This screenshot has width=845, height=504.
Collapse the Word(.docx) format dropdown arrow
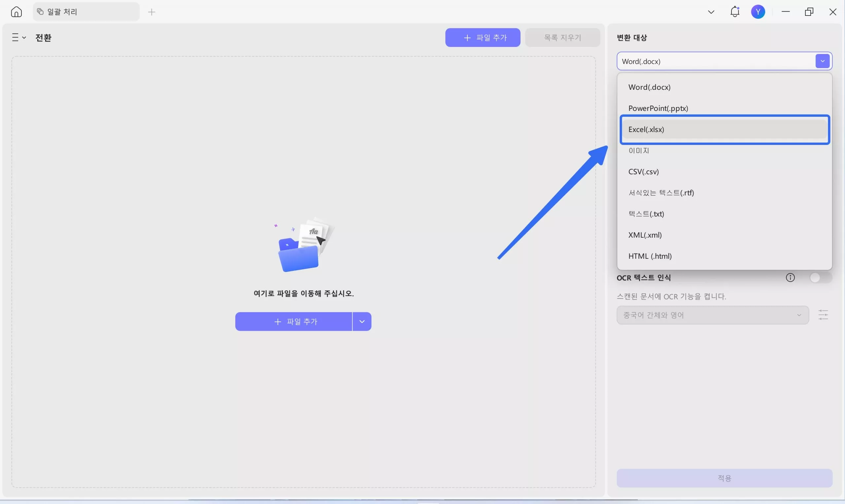tap(822, 61)
